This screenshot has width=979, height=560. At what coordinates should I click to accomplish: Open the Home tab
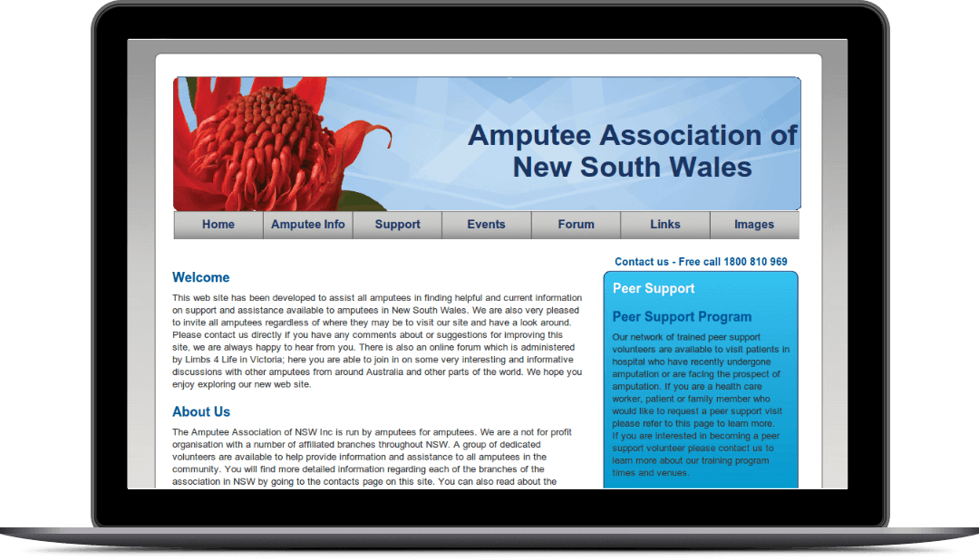point(218,224)
